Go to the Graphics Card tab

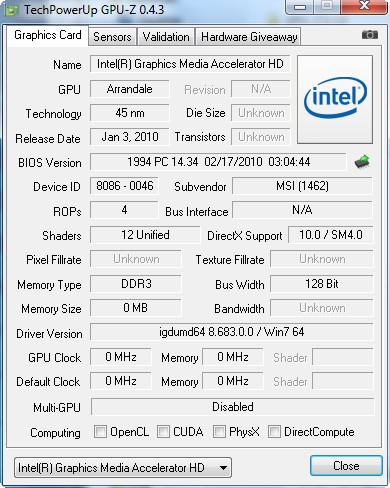point(48,35)
